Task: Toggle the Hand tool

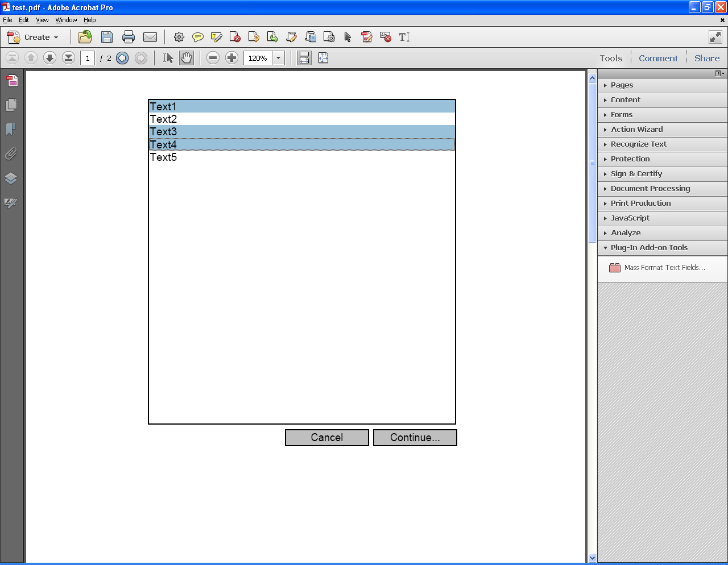Action: point(186,57)
